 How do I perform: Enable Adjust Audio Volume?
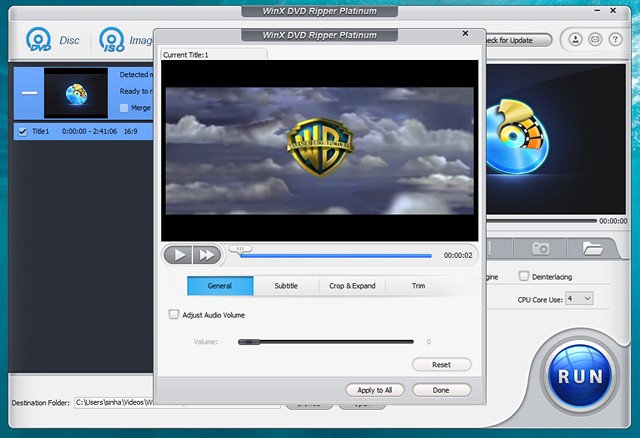[174, 315]
